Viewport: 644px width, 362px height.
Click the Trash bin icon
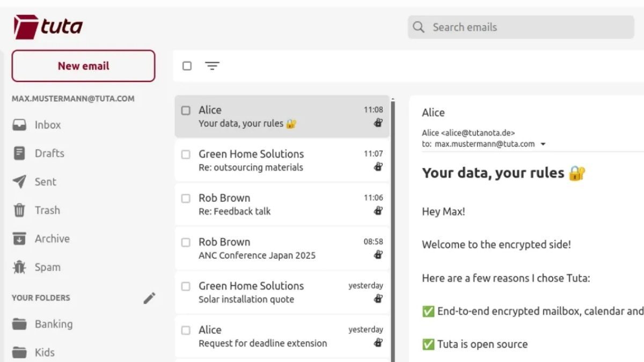point(19,210)
